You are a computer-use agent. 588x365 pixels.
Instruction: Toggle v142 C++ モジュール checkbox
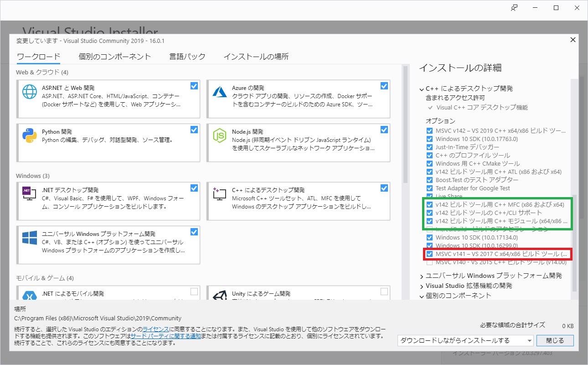tap(429, 221)
